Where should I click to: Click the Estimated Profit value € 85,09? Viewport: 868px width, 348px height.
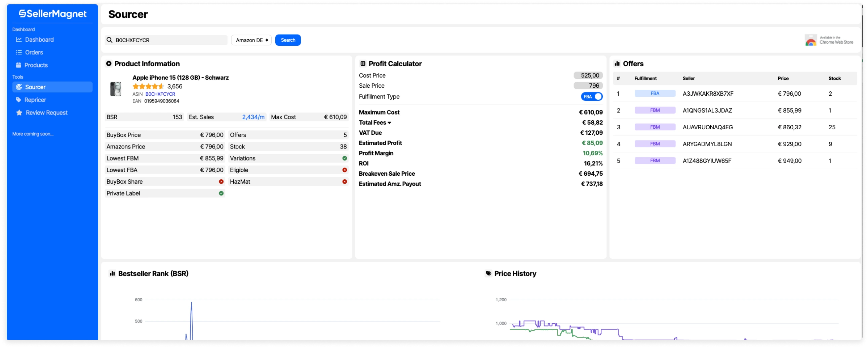pos(592,143)
